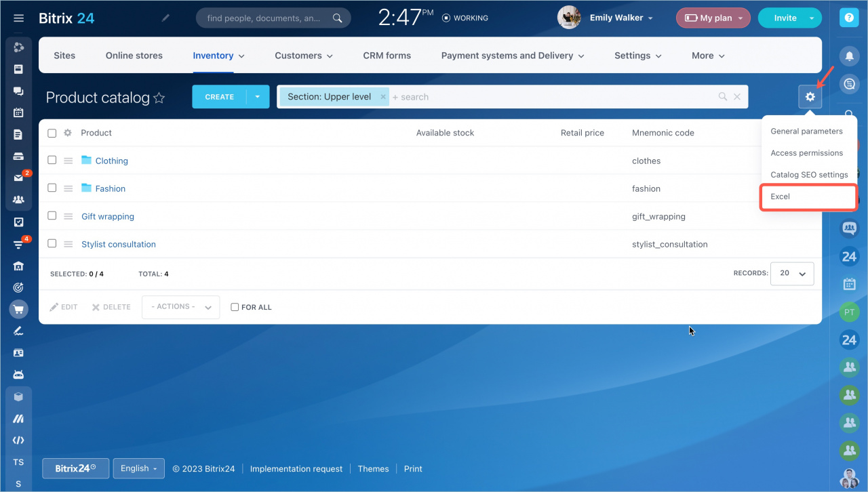Click the drag handle icon for Gift wrapping
The image size is (868, 492).
click(68, 216)
